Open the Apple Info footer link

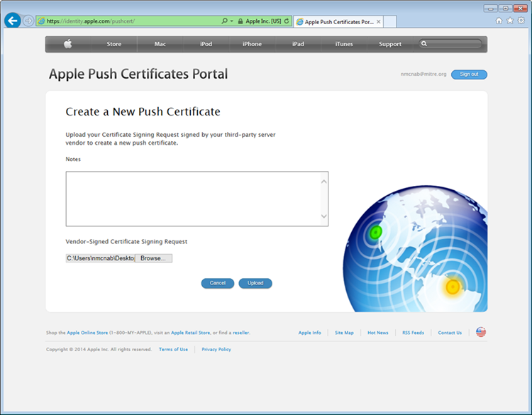click(309, 333)
